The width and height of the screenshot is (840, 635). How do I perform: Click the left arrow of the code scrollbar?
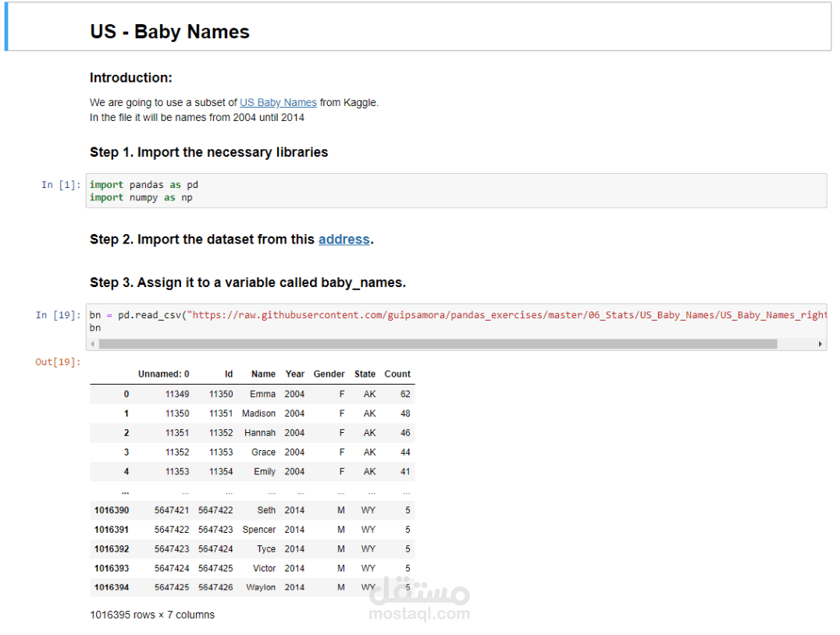[93, 344]
